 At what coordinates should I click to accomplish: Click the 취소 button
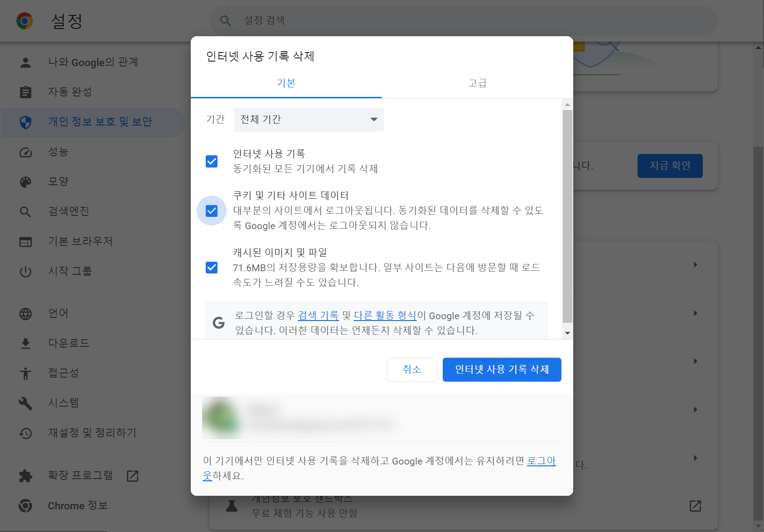pos(412,369)
